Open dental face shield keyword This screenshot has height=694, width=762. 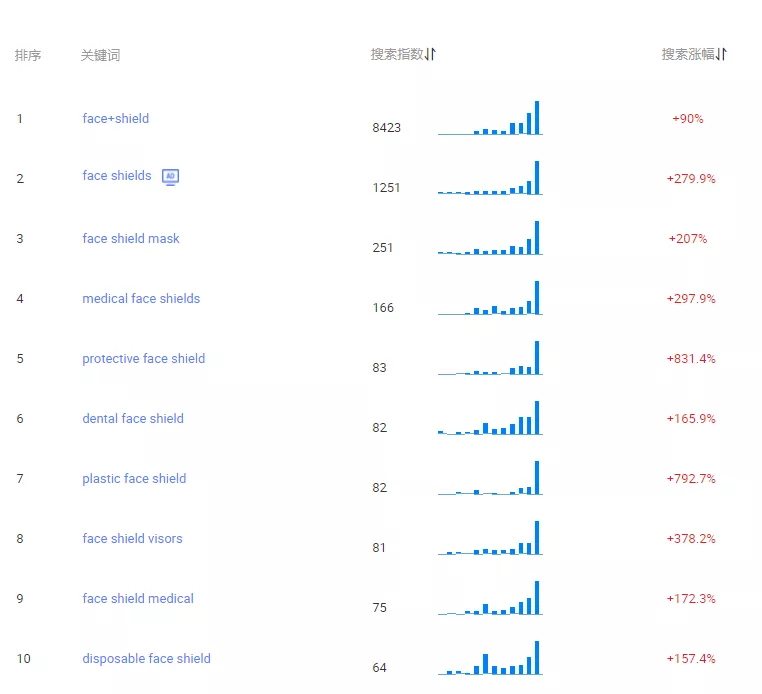click(x=133, y=418)
